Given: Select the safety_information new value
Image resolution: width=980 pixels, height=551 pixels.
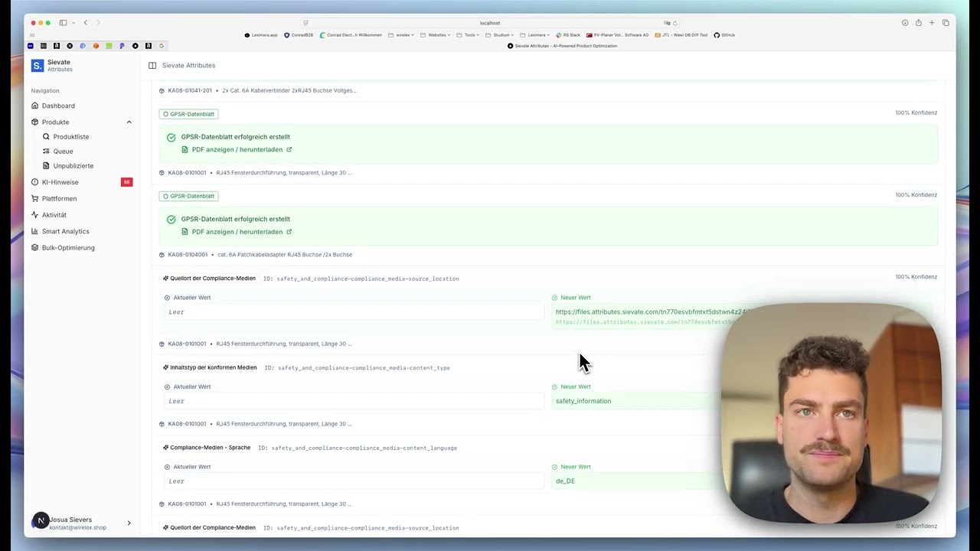Looking at the screenshot, I should [583, 401].
